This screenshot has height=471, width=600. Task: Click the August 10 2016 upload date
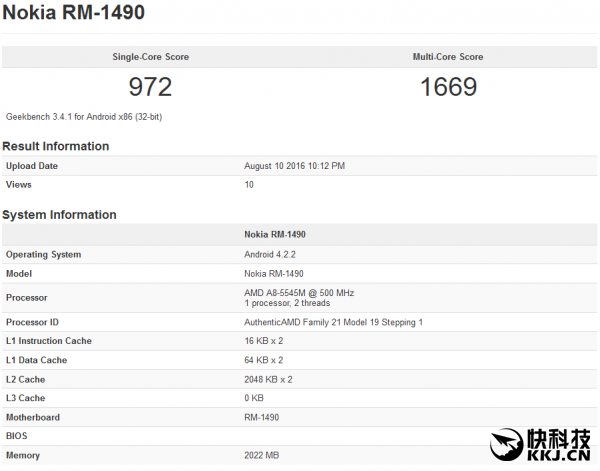click(x=294, y=165)
